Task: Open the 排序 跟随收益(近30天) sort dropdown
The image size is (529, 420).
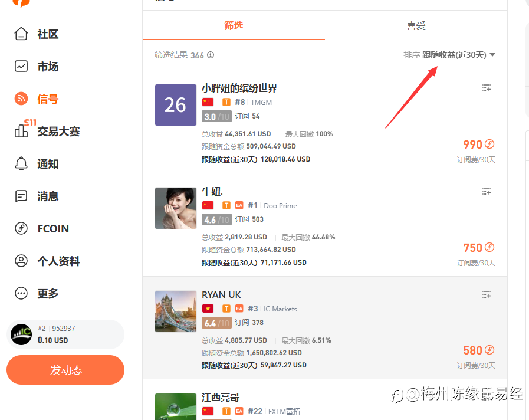Action: point(449,55)
